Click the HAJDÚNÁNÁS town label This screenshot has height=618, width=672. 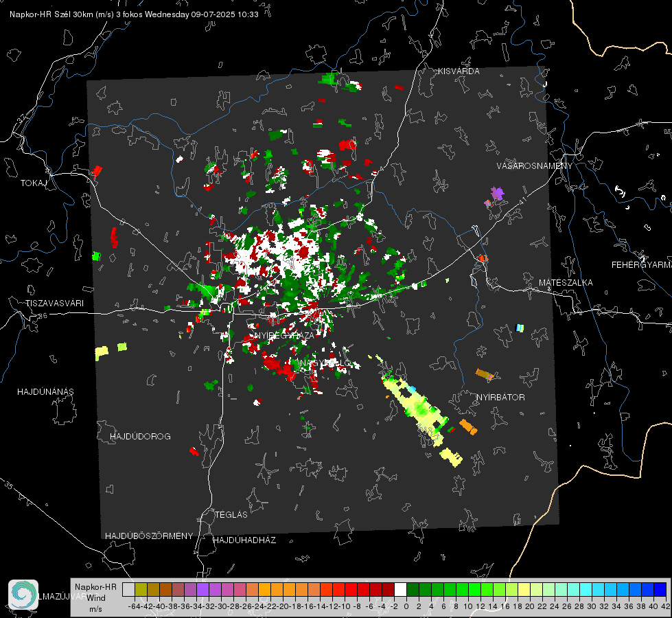click(45, 392)
